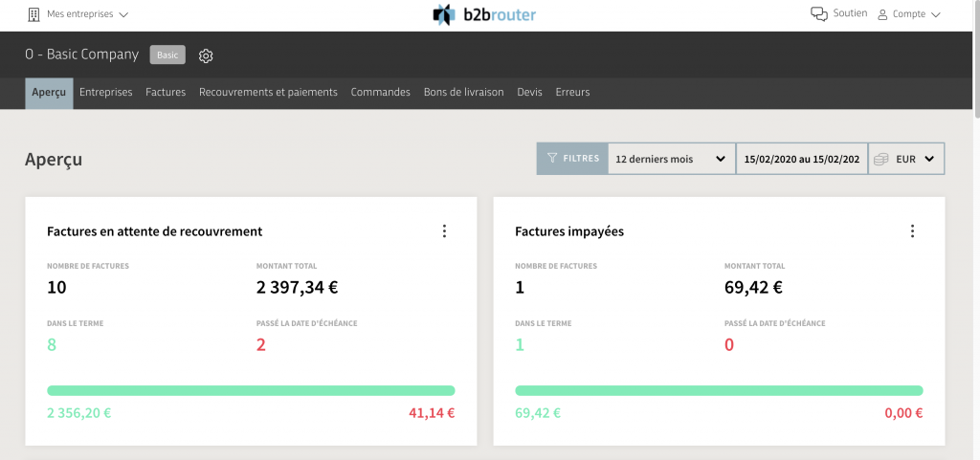Open the 12 derniers mois period dropdown

coord(671,159)
